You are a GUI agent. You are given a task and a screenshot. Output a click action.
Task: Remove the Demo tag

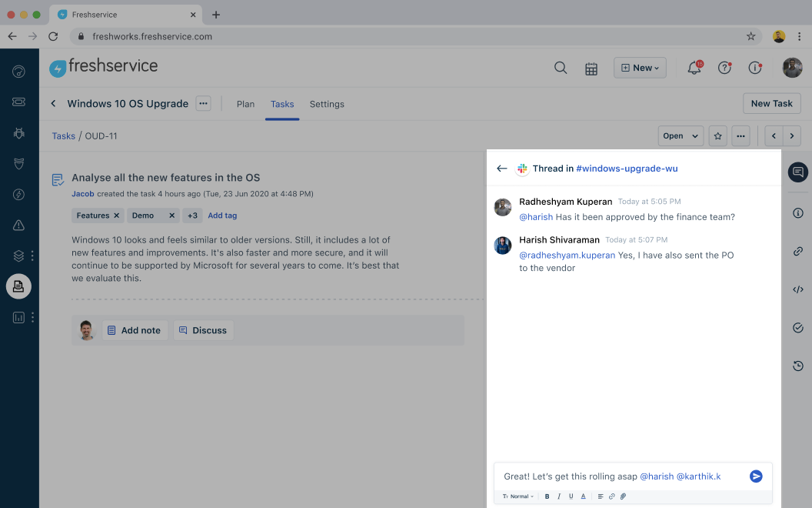point(172,216)
